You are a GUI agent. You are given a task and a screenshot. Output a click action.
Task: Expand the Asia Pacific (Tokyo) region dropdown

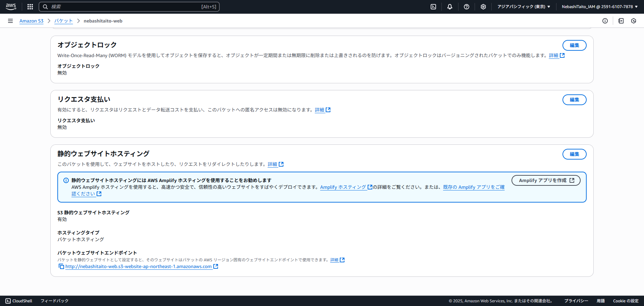click(524, 7)
